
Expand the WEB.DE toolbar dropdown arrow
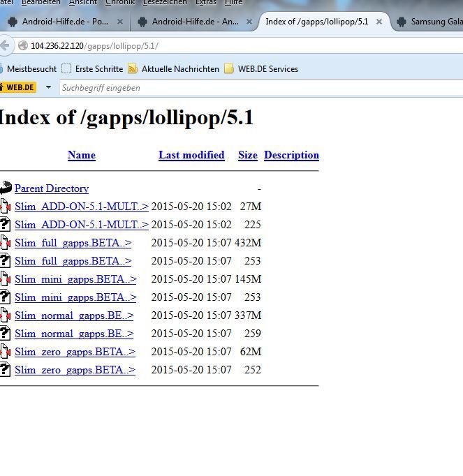(48, 87)
